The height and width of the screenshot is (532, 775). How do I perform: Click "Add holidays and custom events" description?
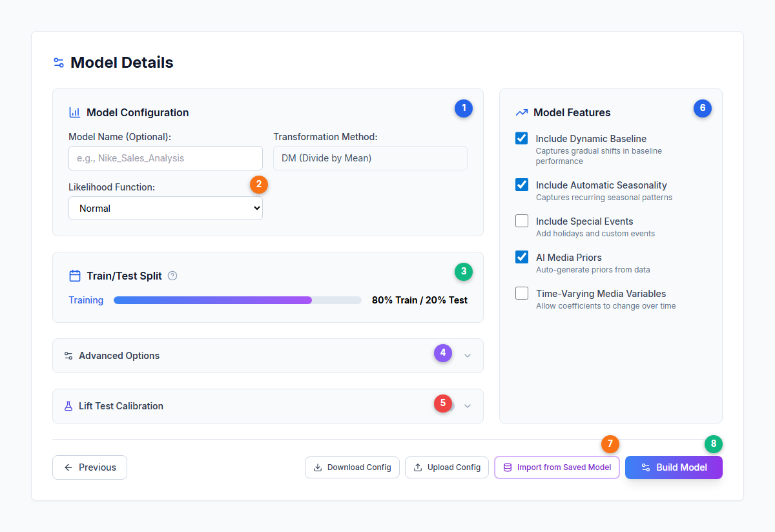595,234
